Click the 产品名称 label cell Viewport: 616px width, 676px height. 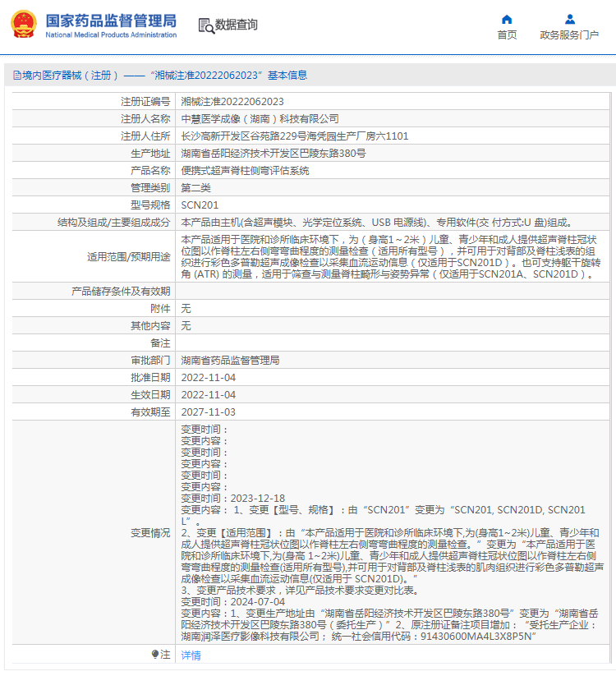93,171
